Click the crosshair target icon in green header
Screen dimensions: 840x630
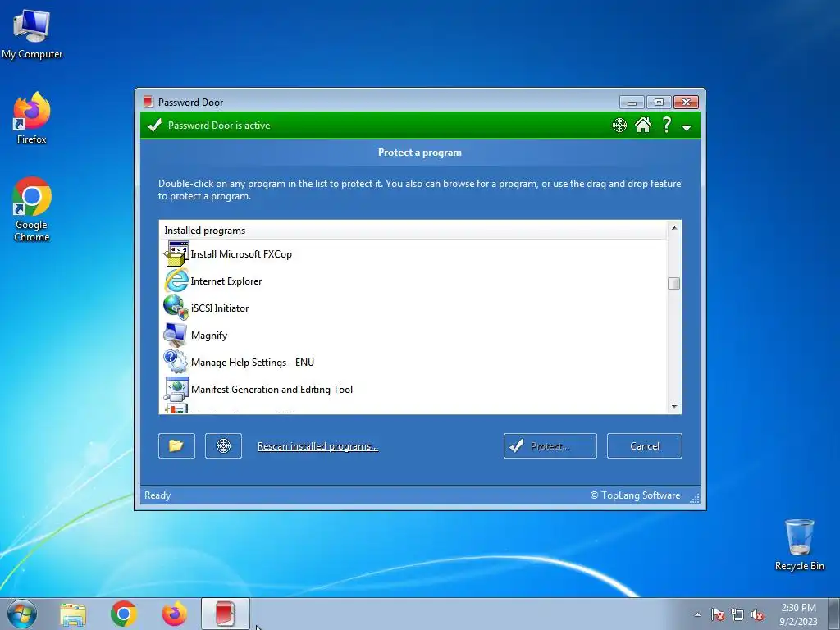tap(619, 126)
